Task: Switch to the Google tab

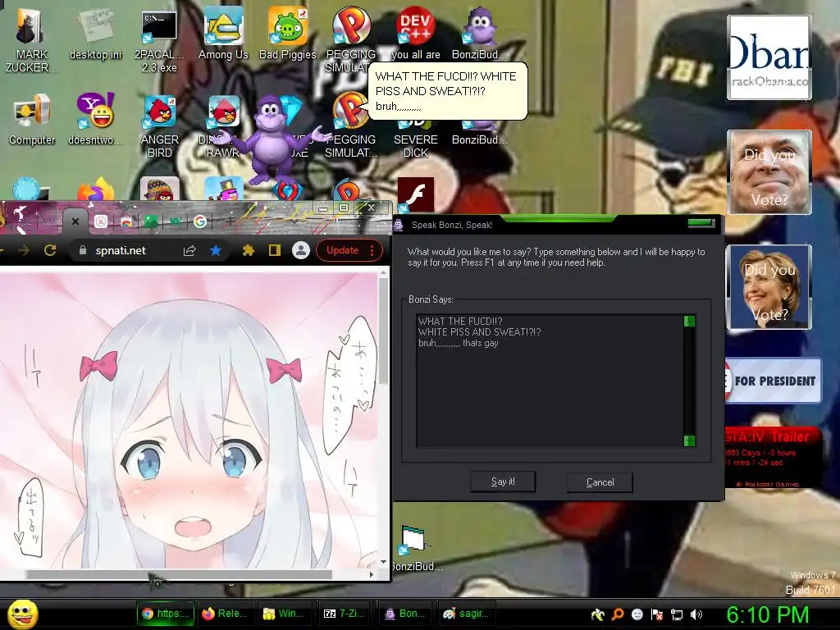Action: [200, 221]
